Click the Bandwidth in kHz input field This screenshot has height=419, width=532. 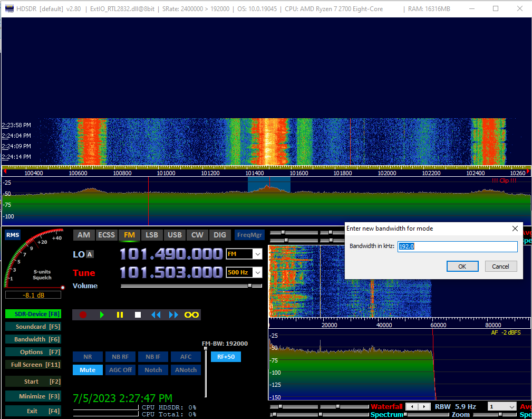(457, 246)
